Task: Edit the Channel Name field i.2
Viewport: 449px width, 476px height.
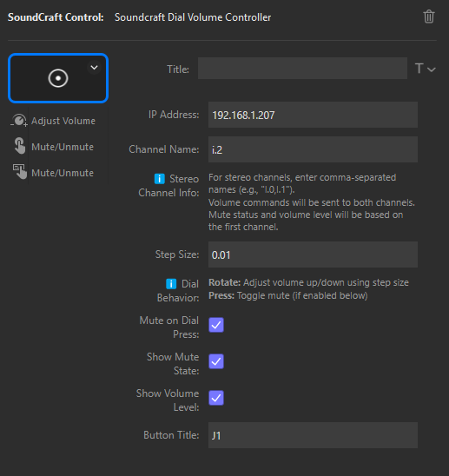Action: tap(313, 149)
